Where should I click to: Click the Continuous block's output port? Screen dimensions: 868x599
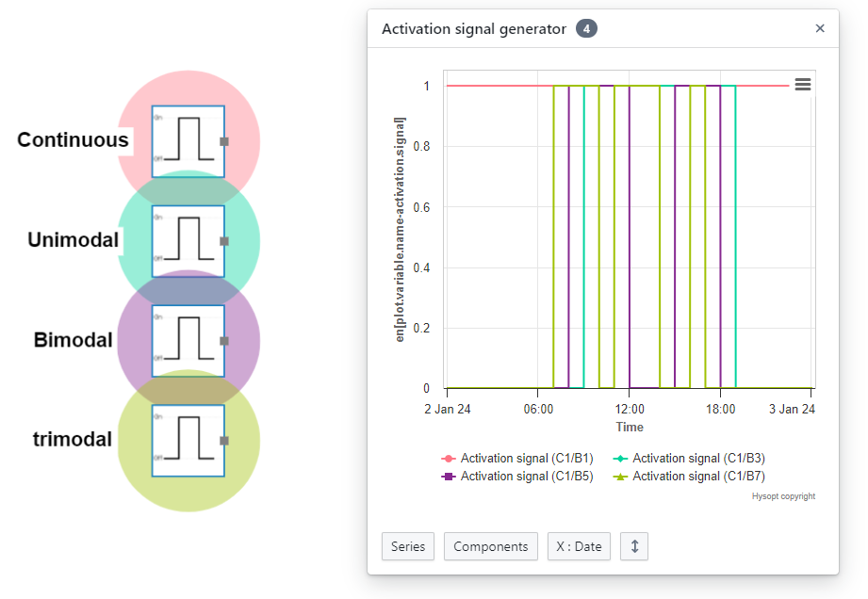[224, 141]
